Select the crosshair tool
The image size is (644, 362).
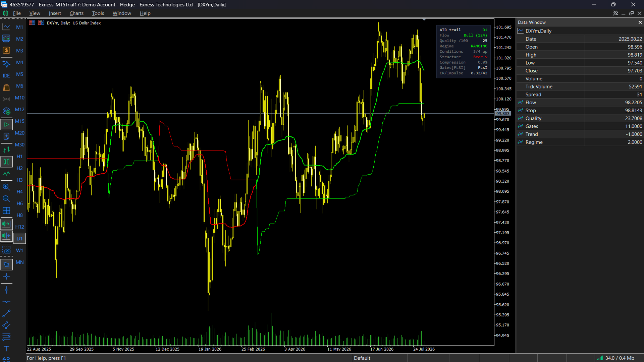coord(6,277)
